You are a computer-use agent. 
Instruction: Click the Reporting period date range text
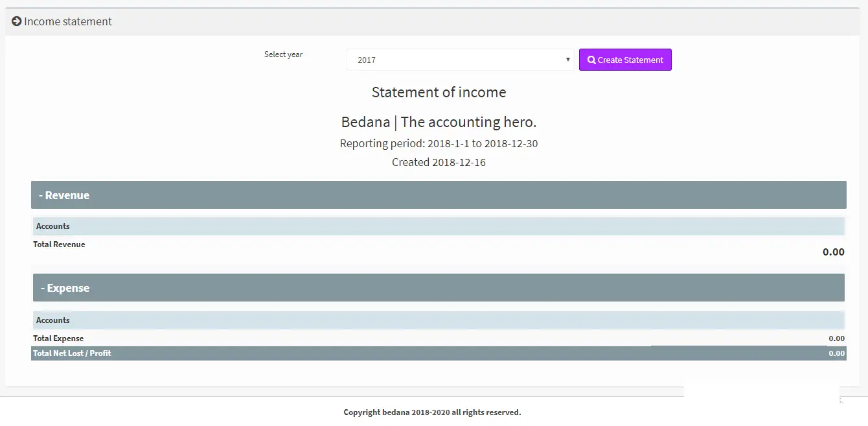pos(439,143)
